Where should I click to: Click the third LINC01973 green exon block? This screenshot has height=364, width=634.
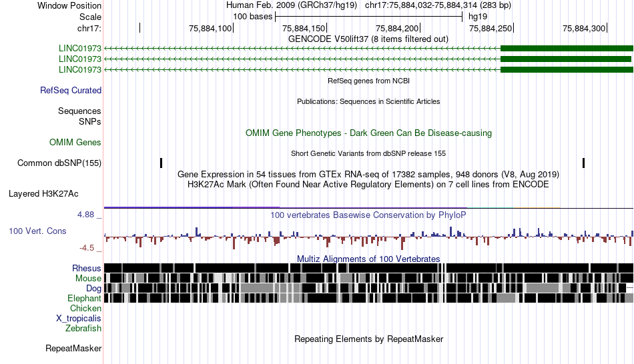pos(567,69)
